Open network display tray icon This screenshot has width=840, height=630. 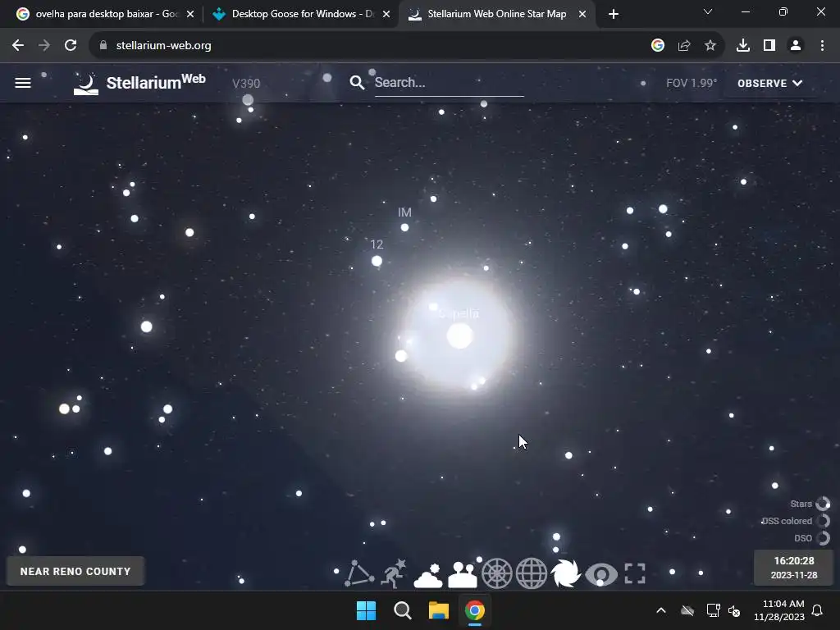[713, 610]
